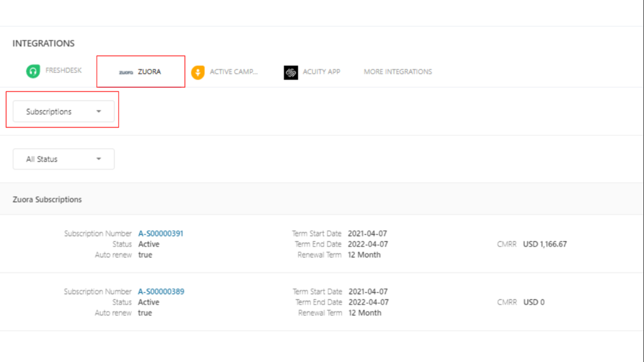
Task: Click the caret on All Status dropdown
Action: (99, 159)
